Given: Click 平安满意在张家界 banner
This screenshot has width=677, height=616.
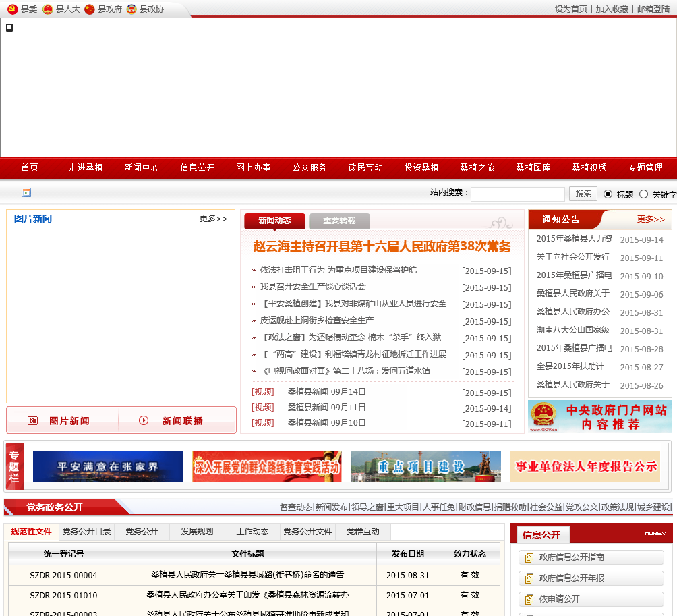Looking at the screenshot, I should click(108, 467).
